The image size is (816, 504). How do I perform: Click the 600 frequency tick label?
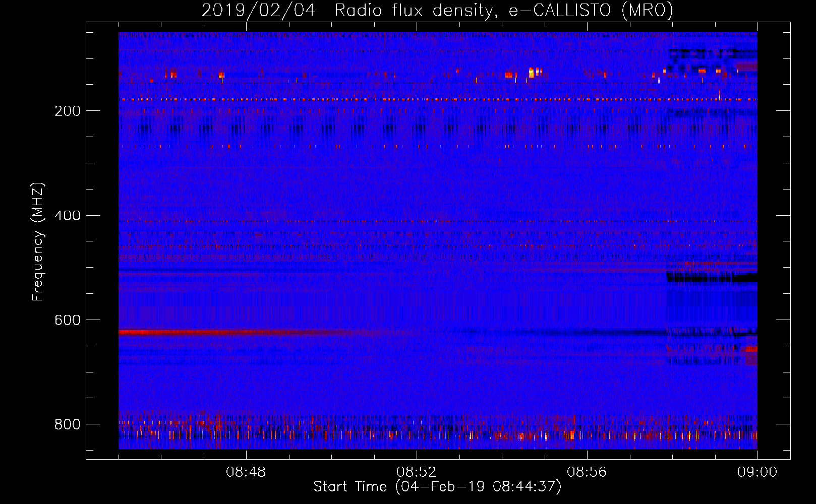pos(68,320)
